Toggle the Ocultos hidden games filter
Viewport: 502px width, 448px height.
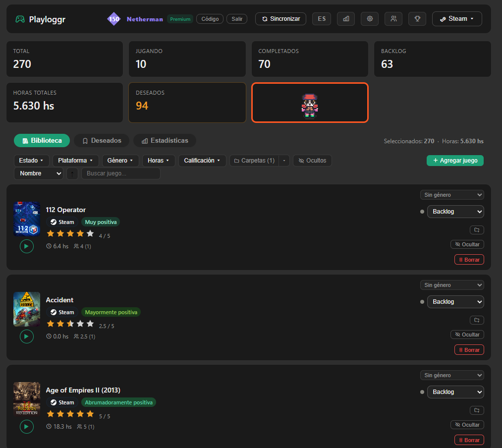[312, 161]
